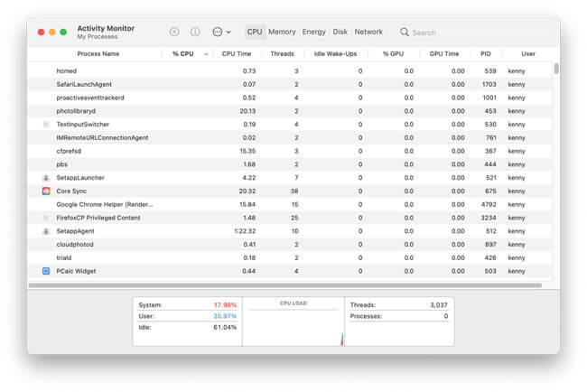
Task: Click the System 17.98% value
Action: coord(225,305)
